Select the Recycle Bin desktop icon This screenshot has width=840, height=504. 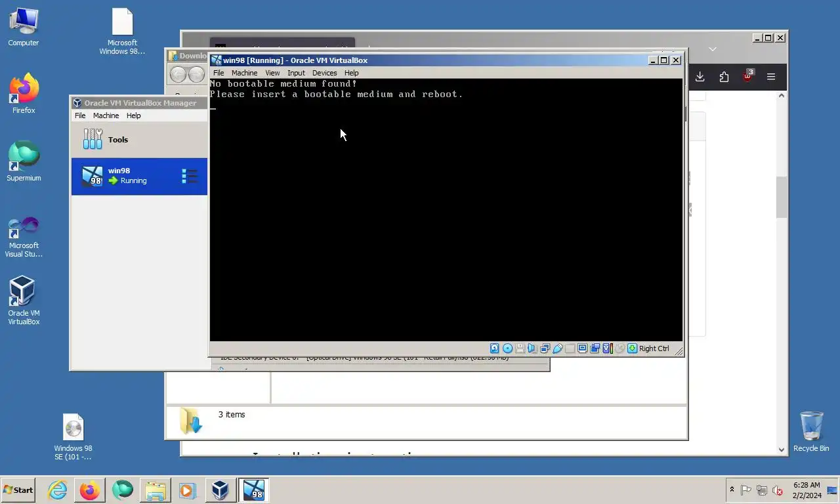(x=811, y=432)
